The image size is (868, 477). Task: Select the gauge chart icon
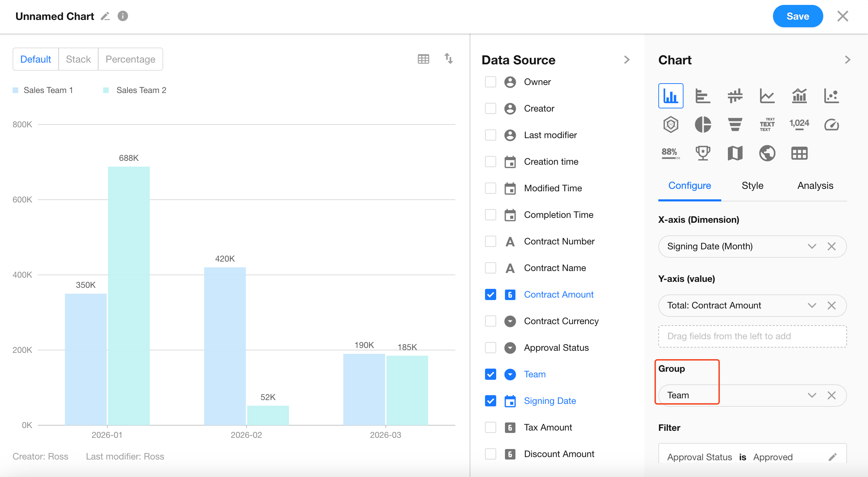(x=831, y=124)
